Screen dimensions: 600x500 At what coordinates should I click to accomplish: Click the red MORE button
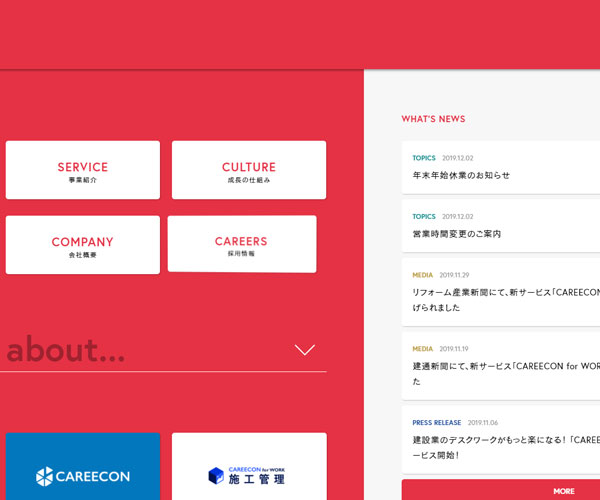563,490
